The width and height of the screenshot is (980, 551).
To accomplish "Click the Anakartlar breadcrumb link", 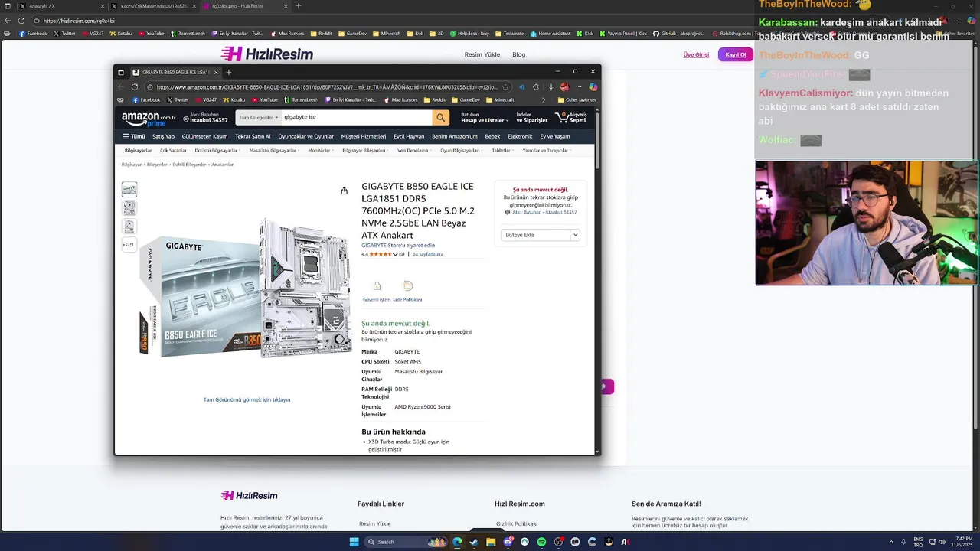I will point(223,165).
